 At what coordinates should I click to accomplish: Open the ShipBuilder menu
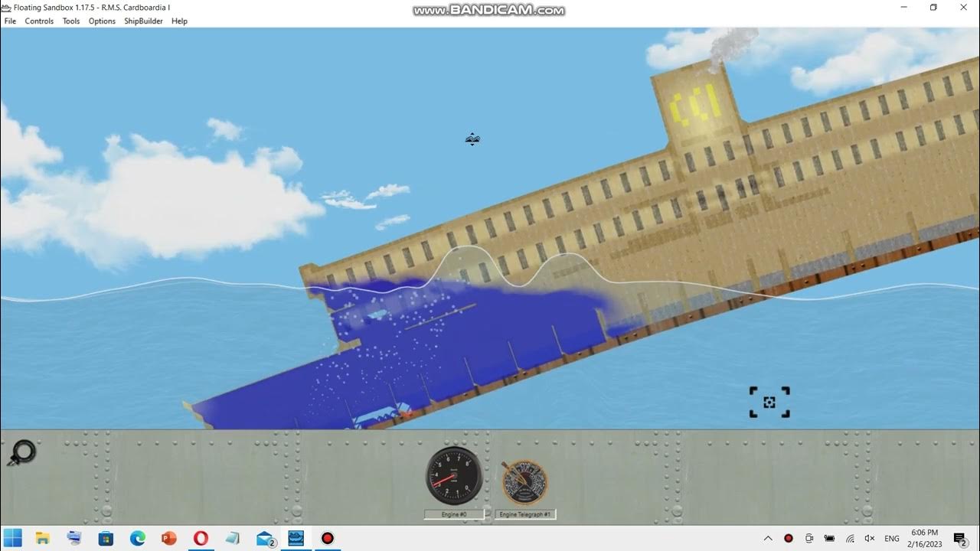[x=143, y=21]
